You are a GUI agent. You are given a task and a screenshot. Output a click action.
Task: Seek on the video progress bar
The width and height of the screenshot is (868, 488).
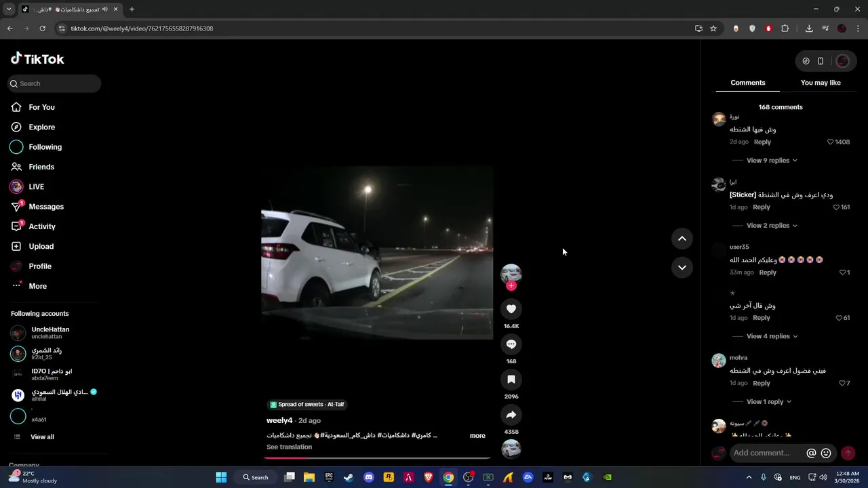point(377,458)
